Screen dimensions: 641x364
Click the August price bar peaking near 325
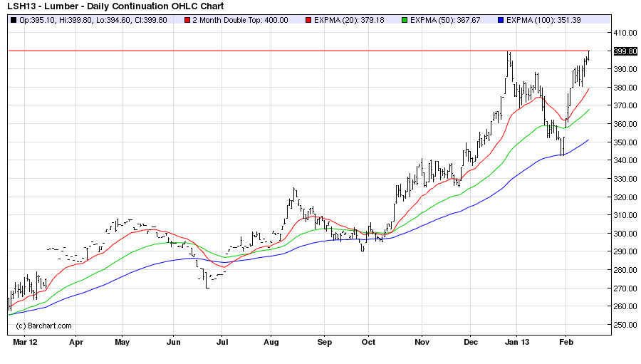tap(294, 194)
